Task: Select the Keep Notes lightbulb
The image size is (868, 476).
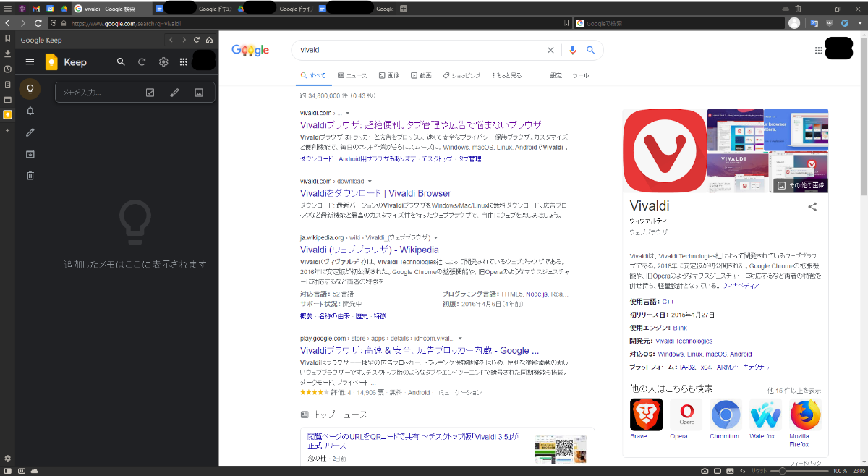Action: coord(30,90)
